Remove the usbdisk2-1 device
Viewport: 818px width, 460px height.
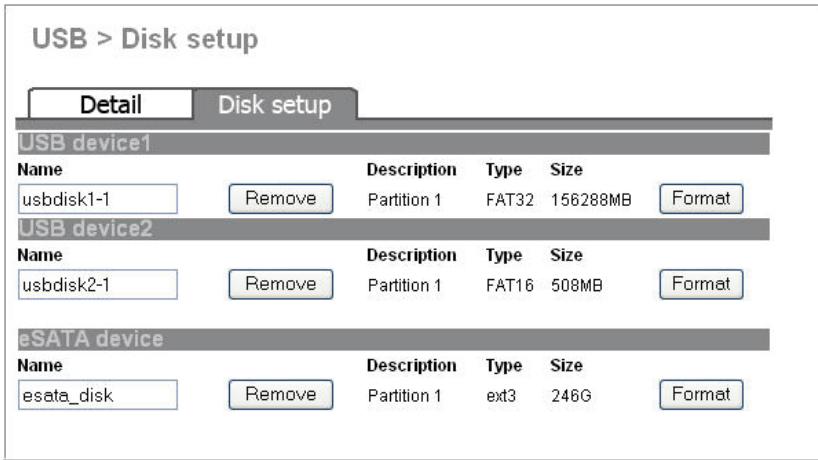pos(281,284)
